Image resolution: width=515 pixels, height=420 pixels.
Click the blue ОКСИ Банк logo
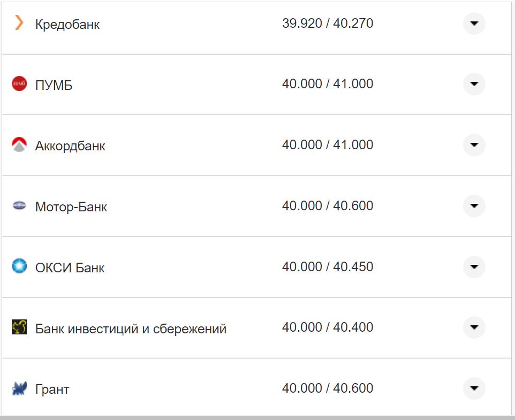pos(19,266)
